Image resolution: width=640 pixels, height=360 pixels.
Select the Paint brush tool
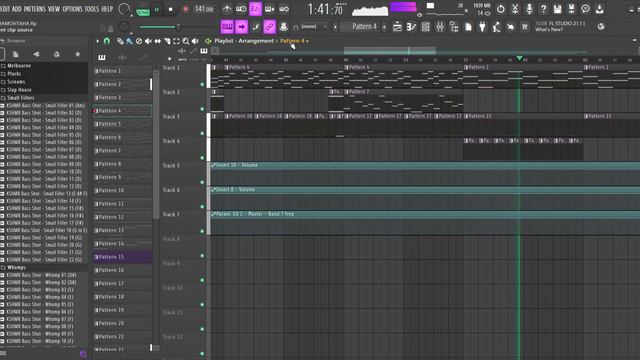pyautogui.click(x=129, y=41)
